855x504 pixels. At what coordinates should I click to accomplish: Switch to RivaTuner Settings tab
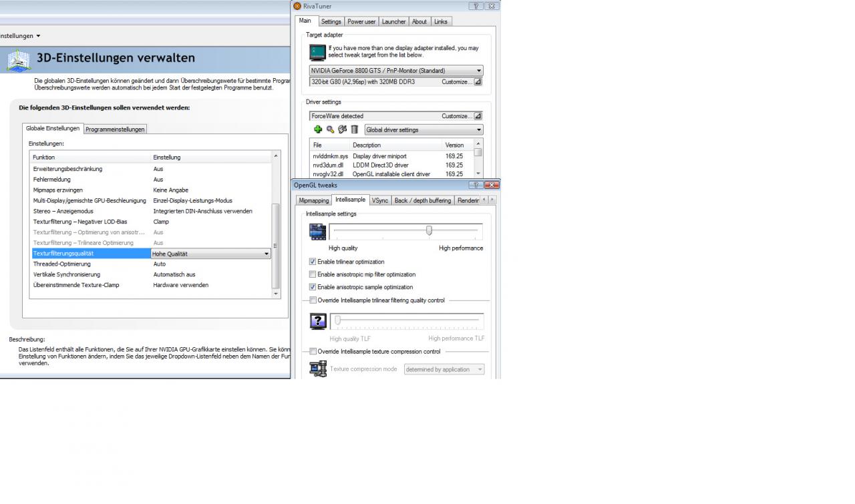pos(331,21)
